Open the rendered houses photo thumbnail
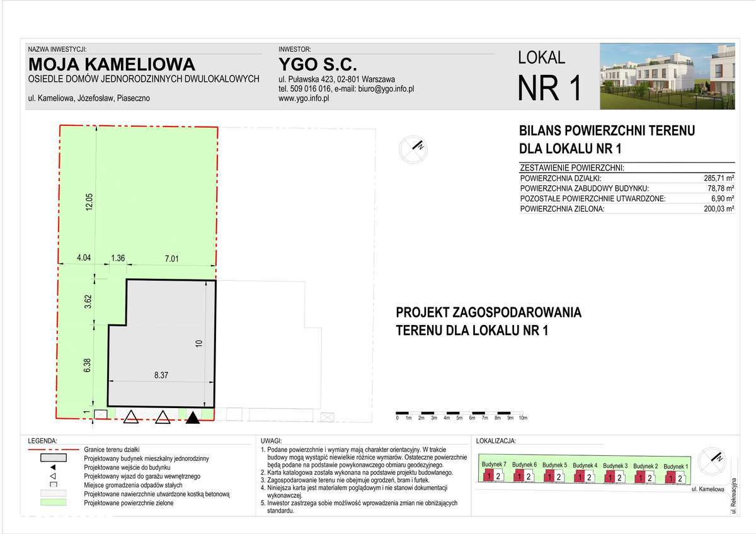Viewport: 756px width, 534px height. pos(667,76)
